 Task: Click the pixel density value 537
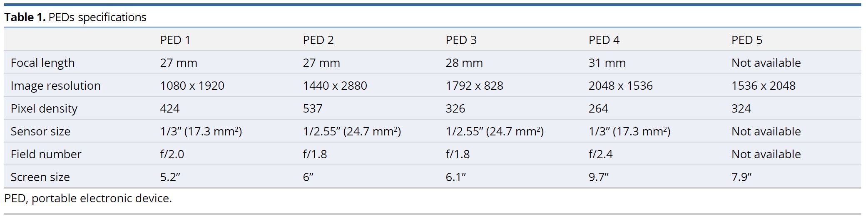(313, 108)
